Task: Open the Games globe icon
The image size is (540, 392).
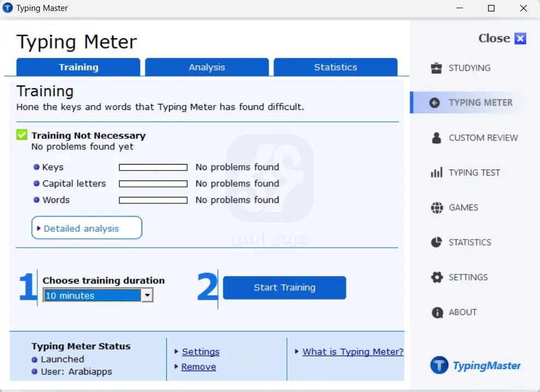Action: pyautogui.click(x=436, y=208)
